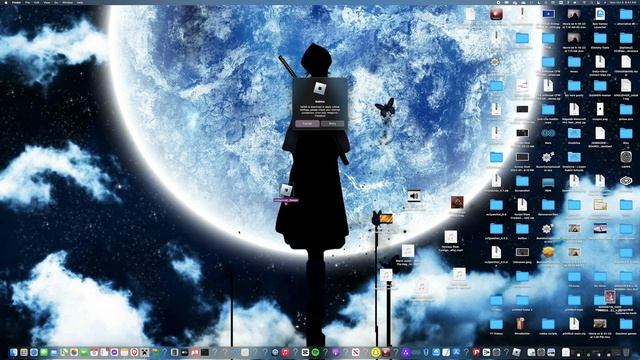Open Messages from the Dock
Viewport: 640px width, 360px height.
44,352
